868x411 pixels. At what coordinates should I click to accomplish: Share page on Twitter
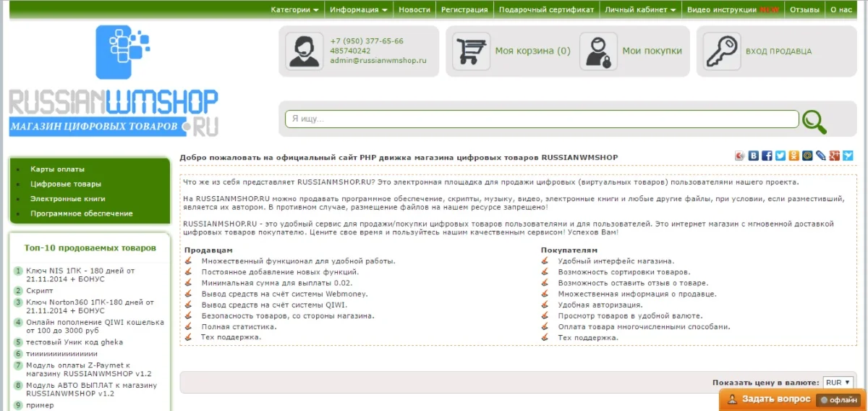(x=780, y=156)
